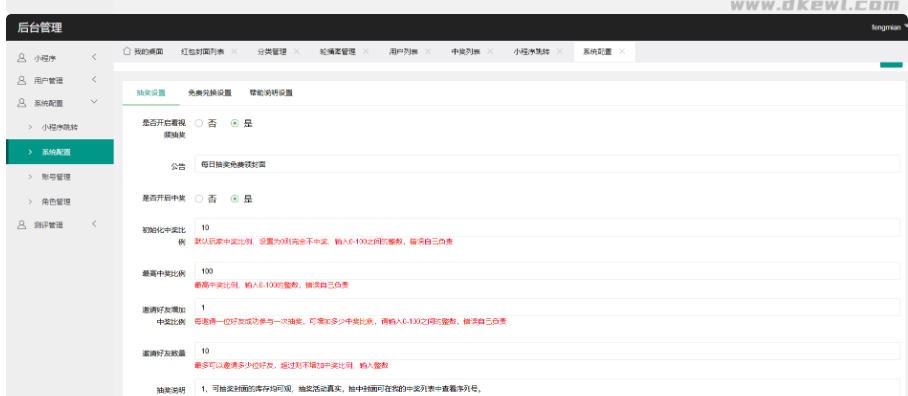Select the 抽奖设置 settings tab

click(x=151, y=93)
